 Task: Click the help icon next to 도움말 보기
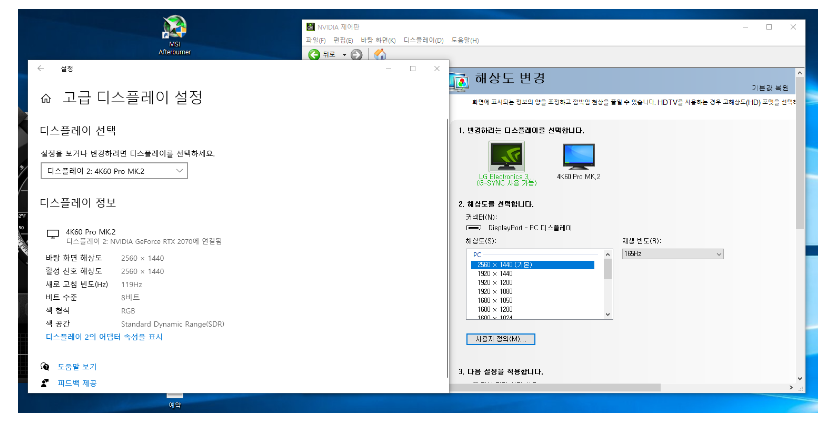pos(45,366)
